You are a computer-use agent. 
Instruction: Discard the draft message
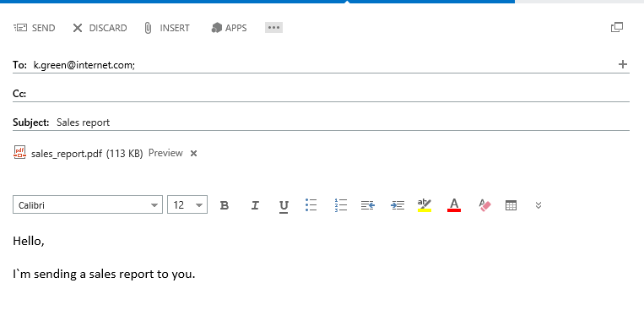[x=100, y=28]
